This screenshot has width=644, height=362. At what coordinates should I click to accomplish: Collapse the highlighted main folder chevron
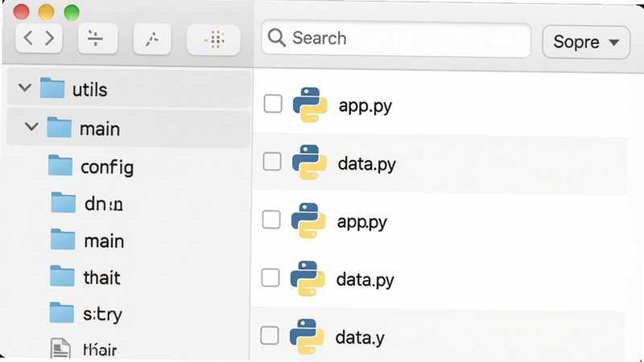[31, 126]
